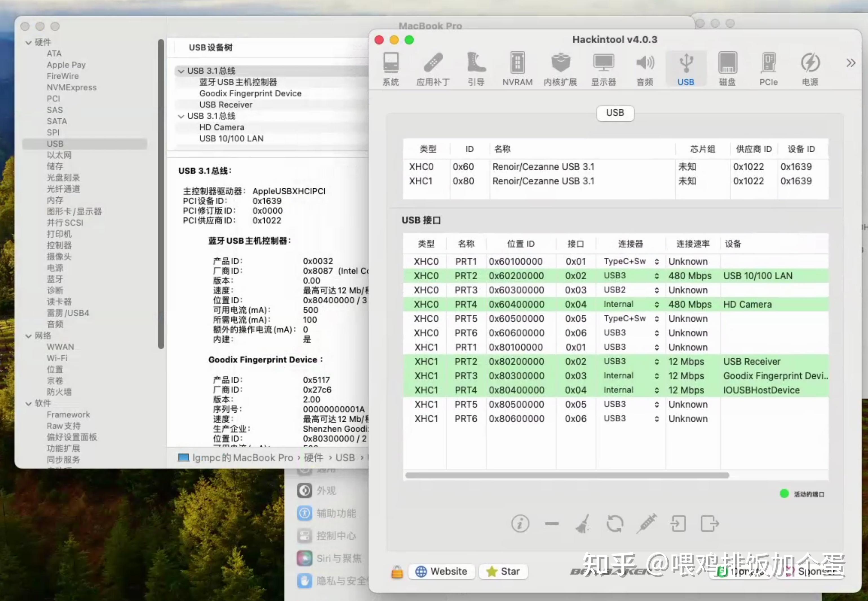Screen dimensions: 868x601
Task: Show more toolbar items with the double chevron
Action: click(851, 63)
